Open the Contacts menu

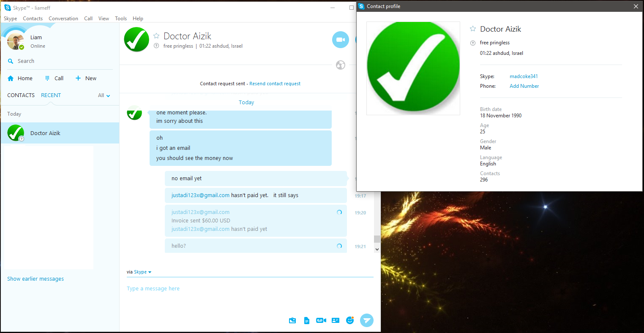(33, 19)
